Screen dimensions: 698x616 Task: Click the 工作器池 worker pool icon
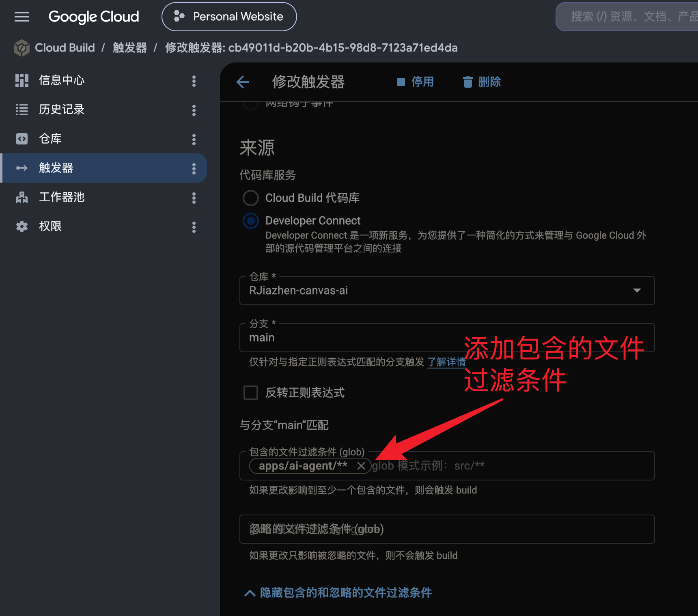pyautogui.click(x=22, y=197)
